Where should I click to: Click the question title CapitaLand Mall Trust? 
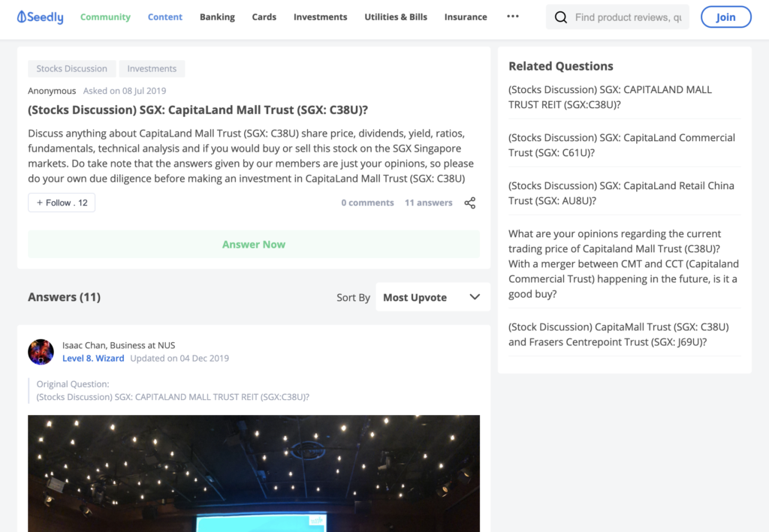tap(198, 110)
